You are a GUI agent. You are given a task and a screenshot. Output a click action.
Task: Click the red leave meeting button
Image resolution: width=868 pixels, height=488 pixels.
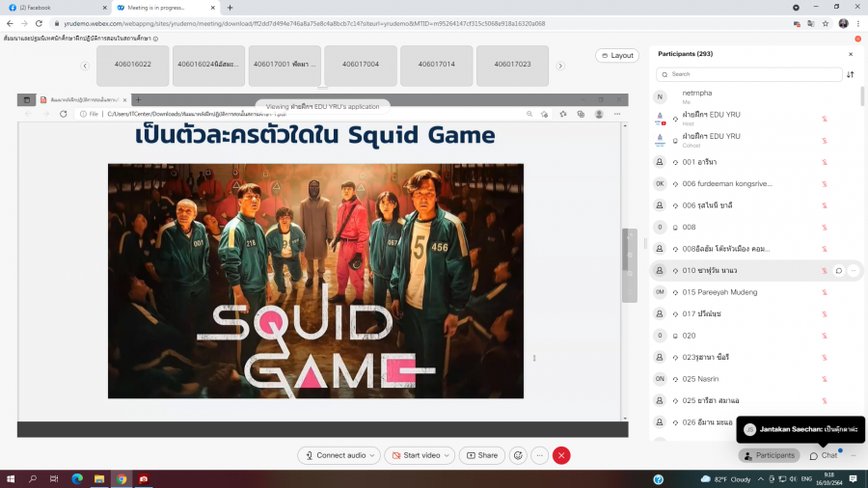[561, 455]
